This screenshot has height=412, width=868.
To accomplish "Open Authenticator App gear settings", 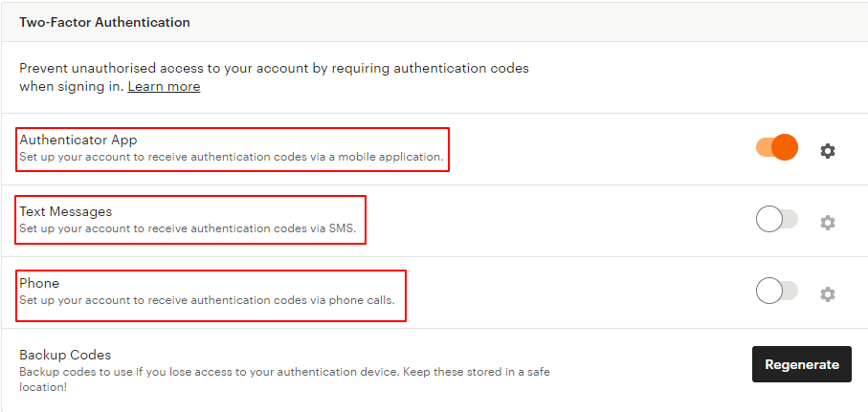I will pyautogui.click(x=827, y=150).
